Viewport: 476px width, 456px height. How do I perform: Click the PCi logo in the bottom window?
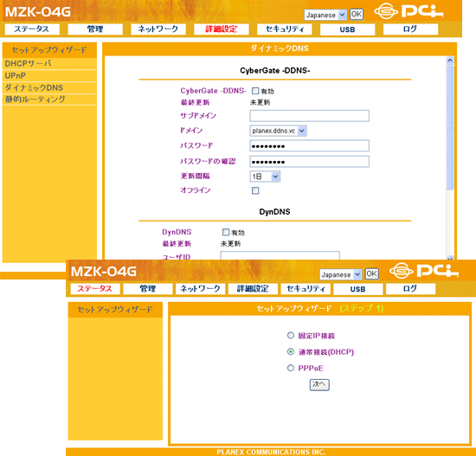(424, 271)
